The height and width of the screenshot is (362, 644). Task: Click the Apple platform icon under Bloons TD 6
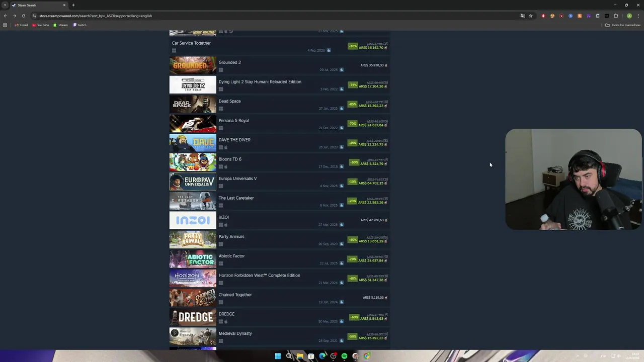click(x=225, y=167)
